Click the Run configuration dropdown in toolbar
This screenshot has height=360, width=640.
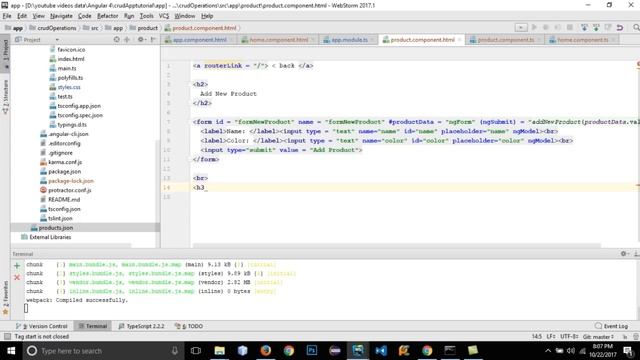click(521, 27)
